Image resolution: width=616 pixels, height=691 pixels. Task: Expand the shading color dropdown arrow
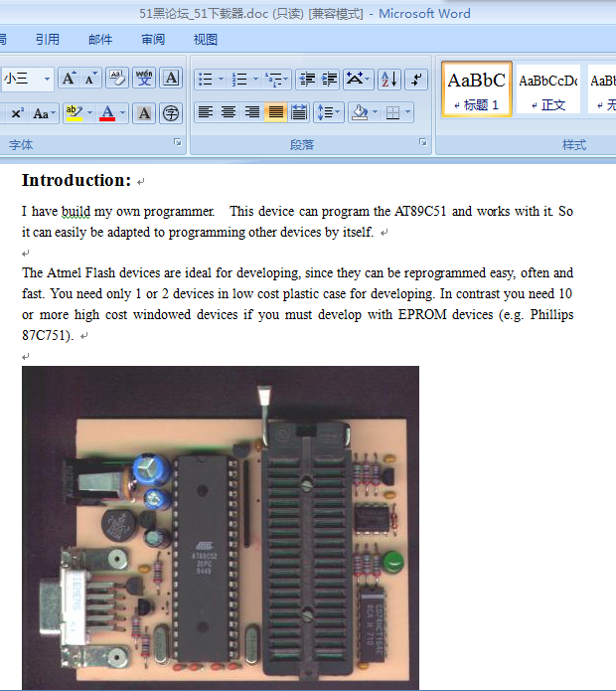tap(376, 112)
